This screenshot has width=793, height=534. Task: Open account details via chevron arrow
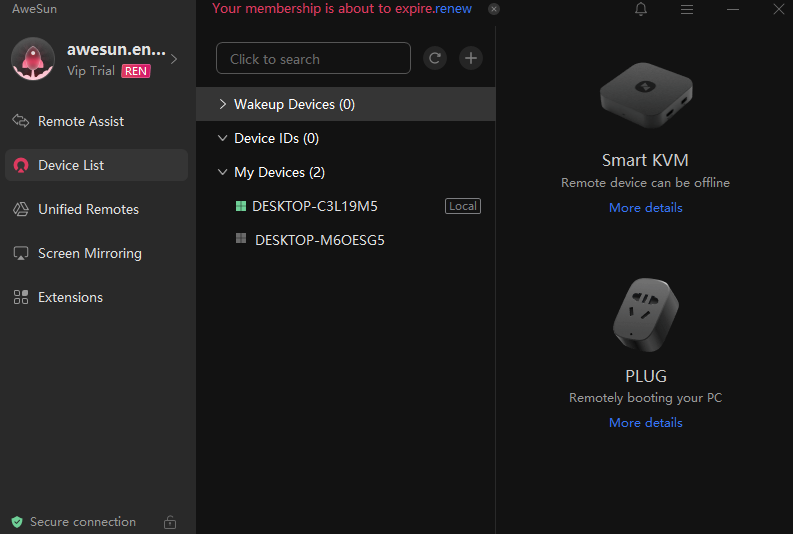(x=174, y=59)
